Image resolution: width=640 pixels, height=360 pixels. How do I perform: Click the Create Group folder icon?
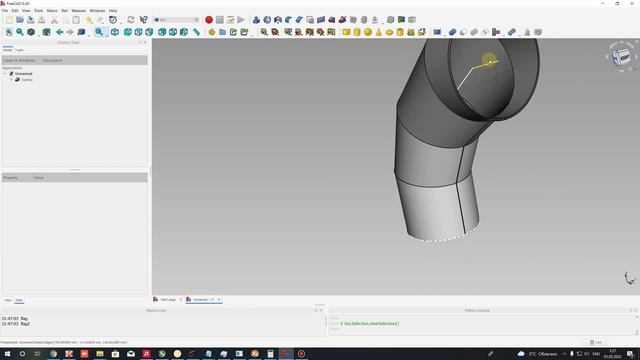(222, 32)
